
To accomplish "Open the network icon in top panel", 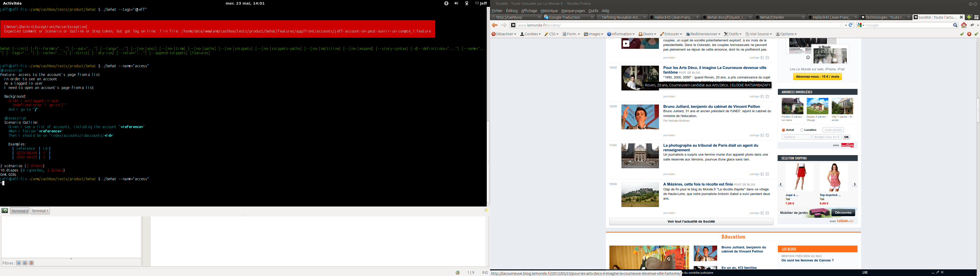I will [x=467, y=3].
